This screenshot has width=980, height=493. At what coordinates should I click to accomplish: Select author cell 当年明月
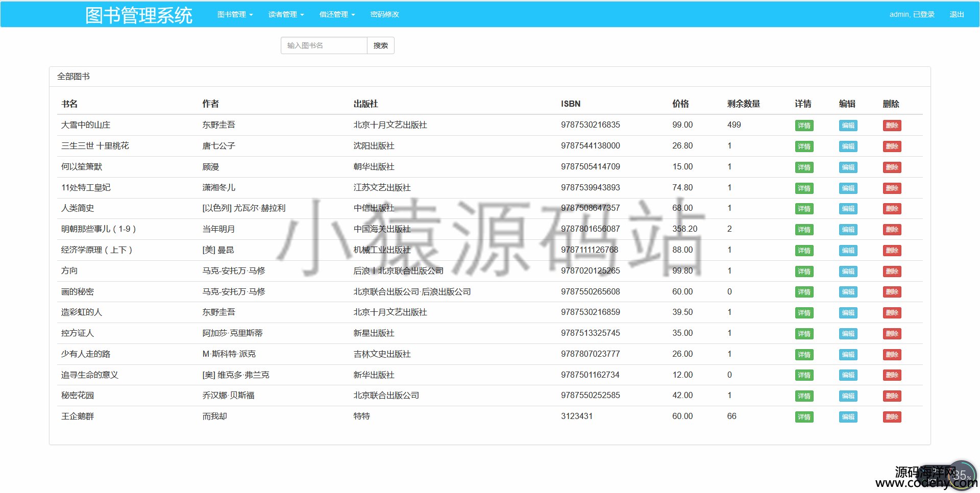coord(218,229)
